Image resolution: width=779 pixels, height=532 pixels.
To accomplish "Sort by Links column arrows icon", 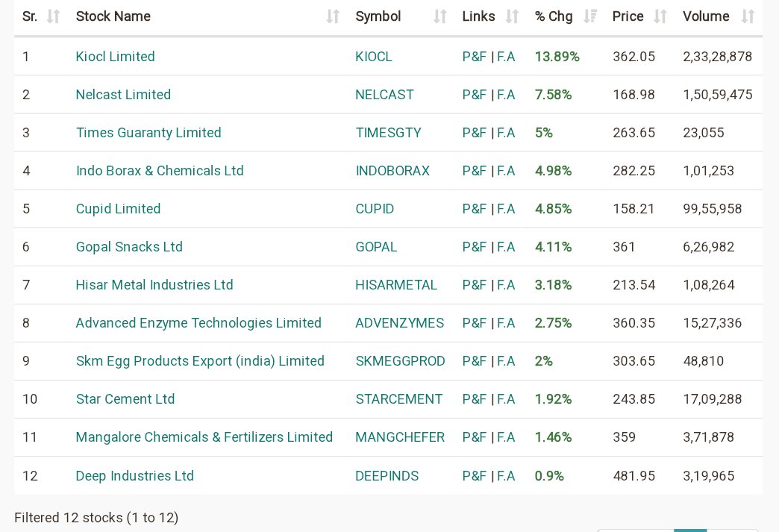I will click(x=512, y=16).
